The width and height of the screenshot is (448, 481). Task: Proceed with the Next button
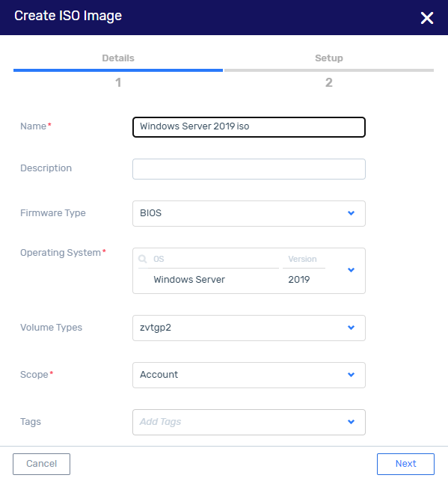point(405,464)
